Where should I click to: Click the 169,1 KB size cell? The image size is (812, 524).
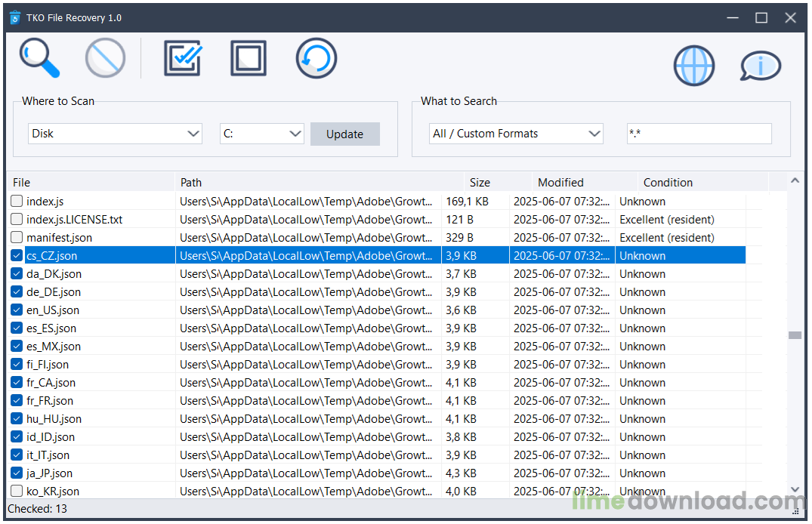click(x=467, y=202)
